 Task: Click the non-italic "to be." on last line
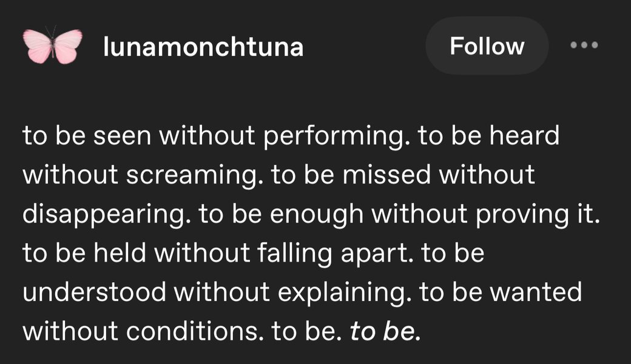[304, 331]
